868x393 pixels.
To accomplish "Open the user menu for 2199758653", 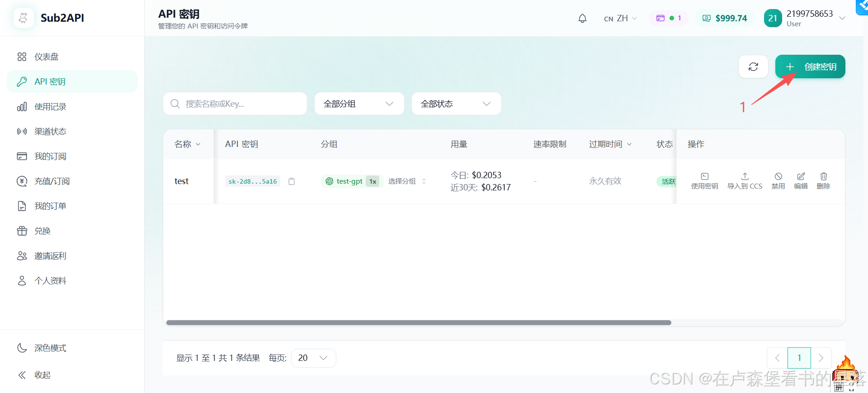I will [x=805, y=18].
